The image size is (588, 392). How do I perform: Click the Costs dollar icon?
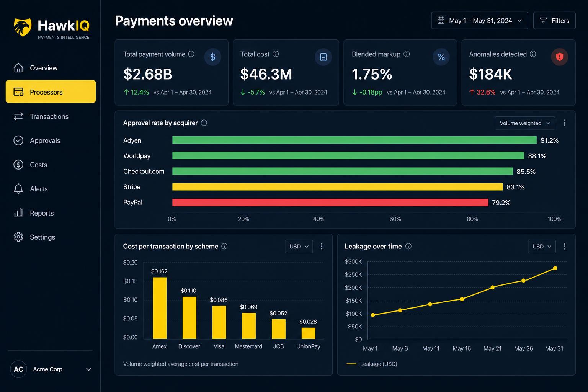point(18,165)
